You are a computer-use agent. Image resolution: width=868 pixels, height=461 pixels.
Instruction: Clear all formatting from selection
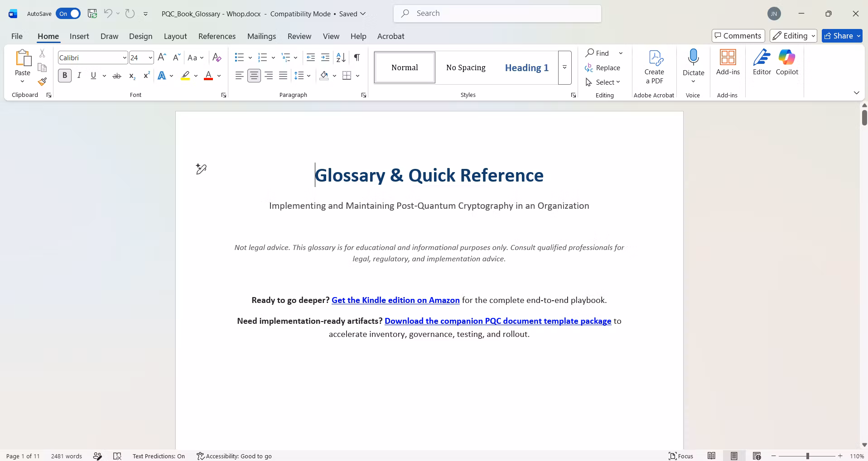pos(217,58)
